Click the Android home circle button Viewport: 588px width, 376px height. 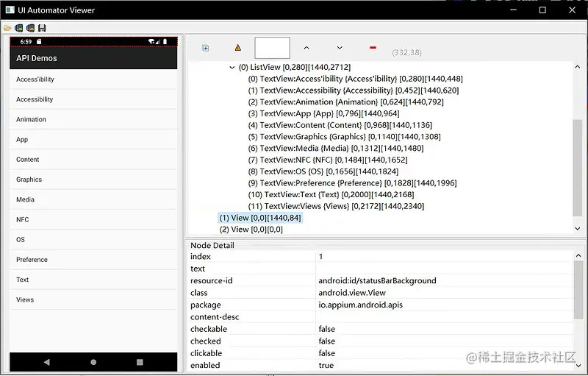(93, 362)
